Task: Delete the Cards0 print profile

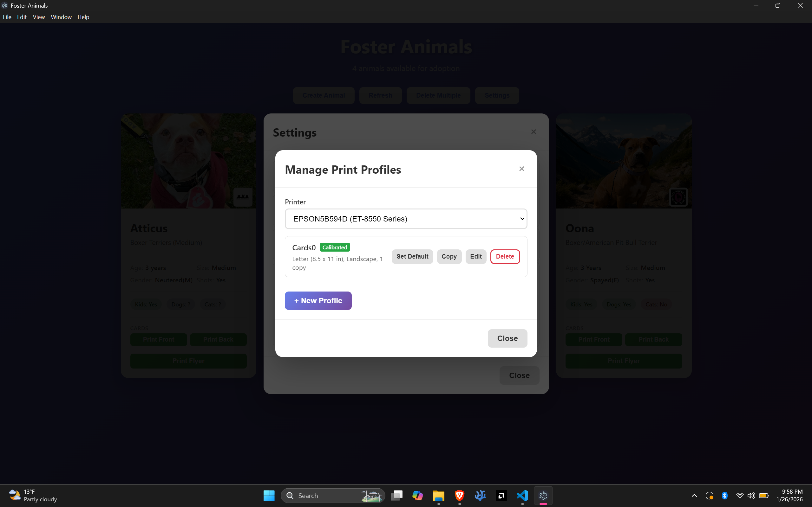Action: coord(505,257)
